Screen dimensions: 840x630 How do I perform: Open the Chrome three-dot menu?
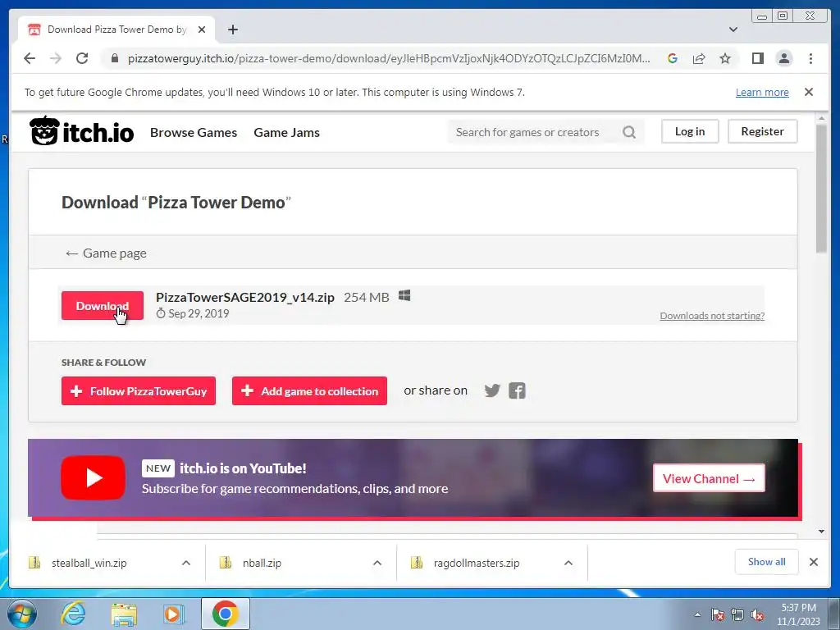[x=810, y=58]
